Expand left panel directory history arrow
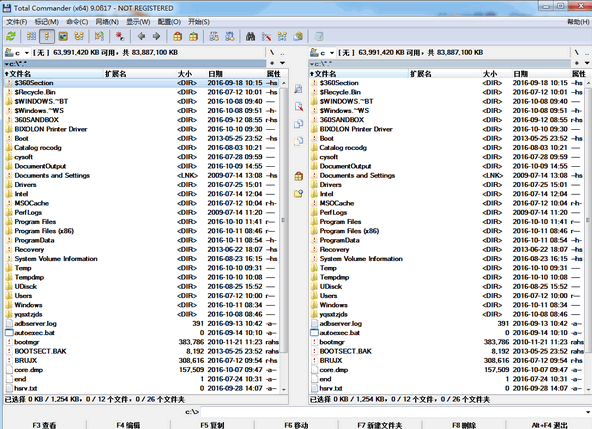Viewport: 592px width, 429px height. tap(282, 63)
